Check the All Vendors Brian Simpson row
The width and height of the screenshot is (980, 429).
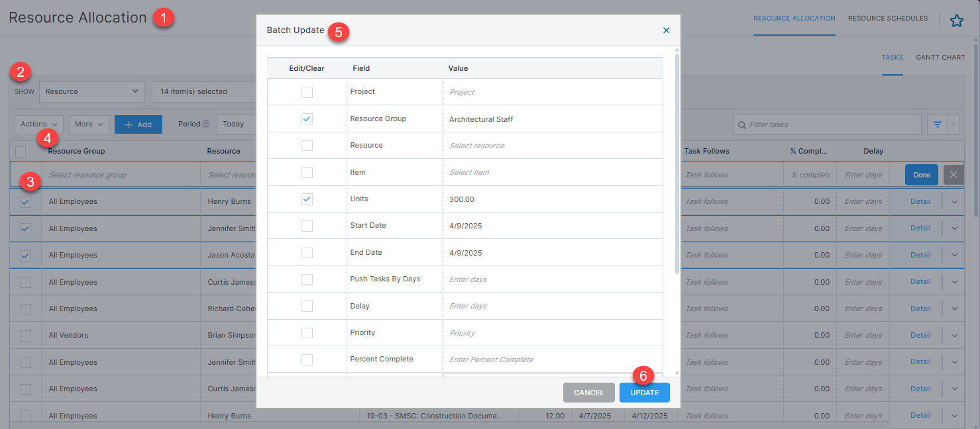pyautogui.click(x=25, y=336)
